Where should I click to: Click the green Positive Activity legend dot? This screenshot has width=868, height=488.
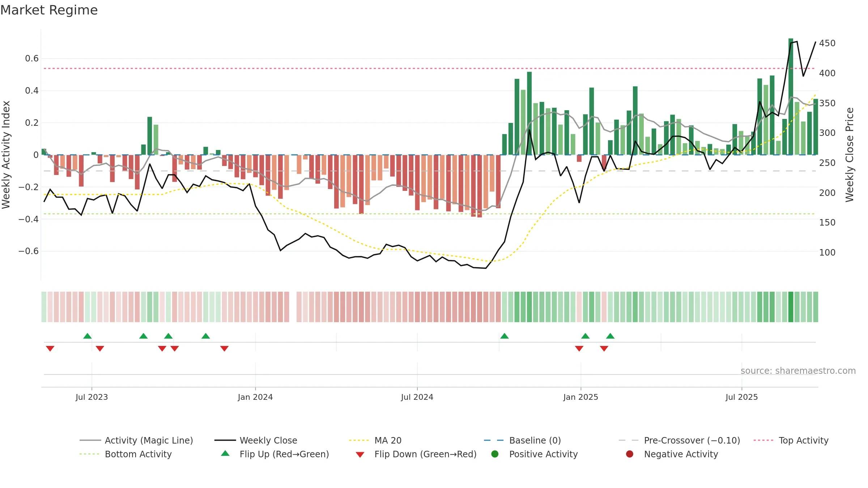click(495, 454)
